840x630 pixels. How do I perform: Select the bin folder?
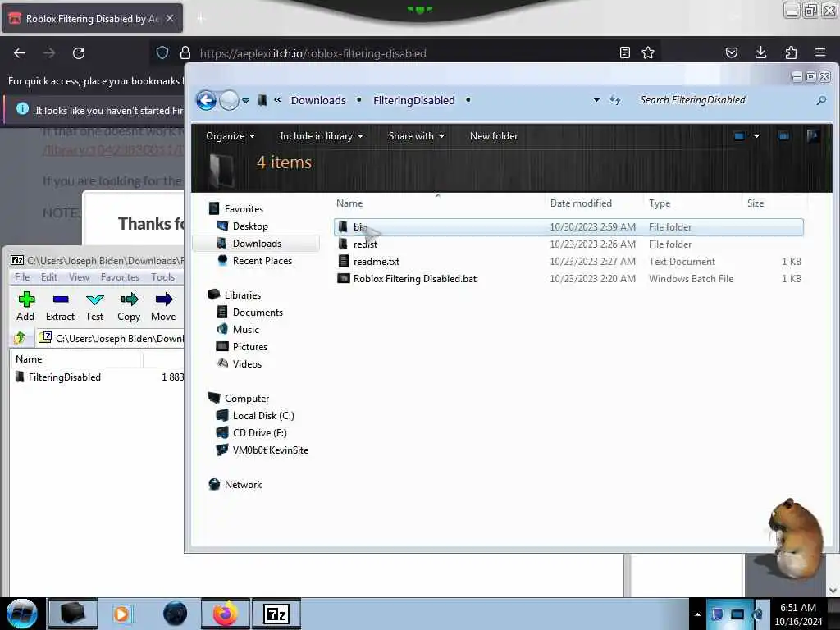click(568, 227)
